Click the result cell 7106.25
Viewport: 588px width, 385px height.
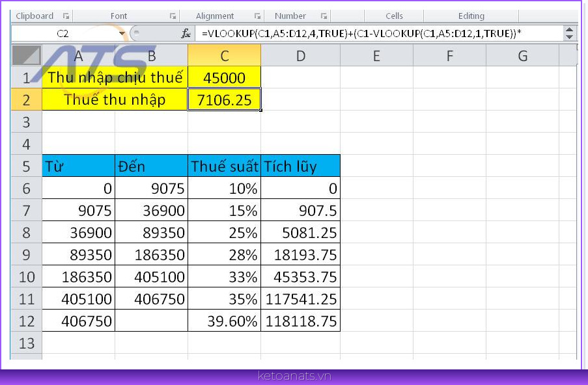coord(224,100)
